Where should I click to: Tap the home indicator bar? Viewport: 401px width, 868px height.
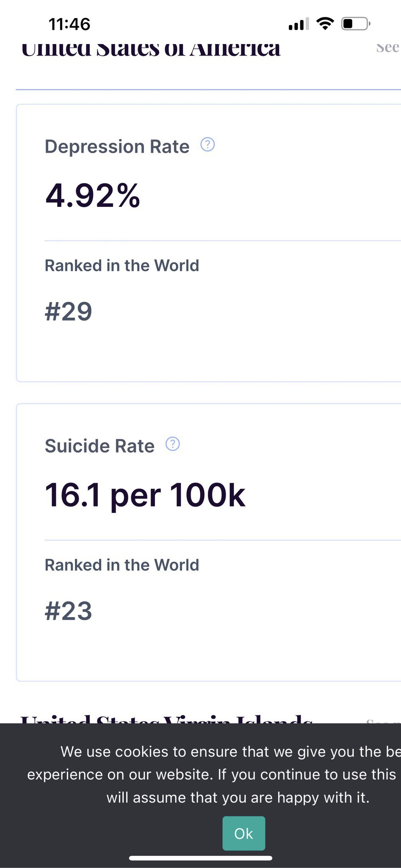(x=200, y=858)
